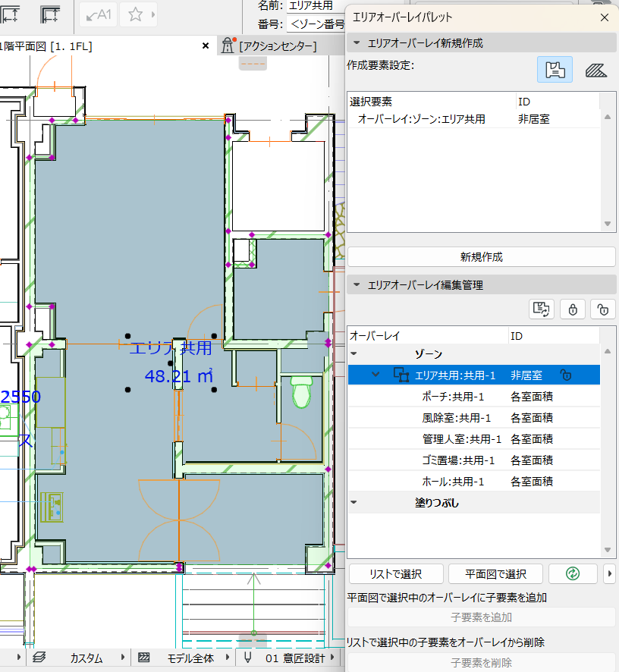Click the リストで選択 button

tap(396, 573)
